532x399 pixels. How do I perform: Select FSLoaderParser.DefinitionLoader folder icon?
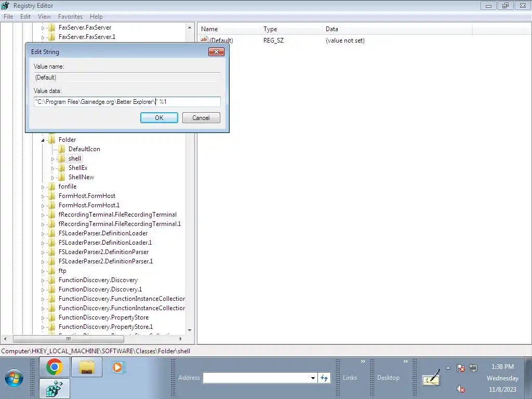pyautogui.click(x=51, y=233)
